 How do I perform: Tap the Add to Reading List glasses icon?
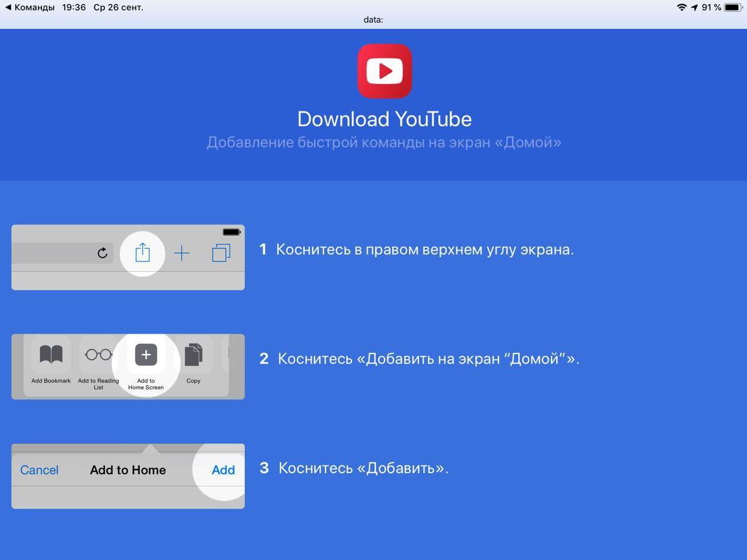click(99, 354)
